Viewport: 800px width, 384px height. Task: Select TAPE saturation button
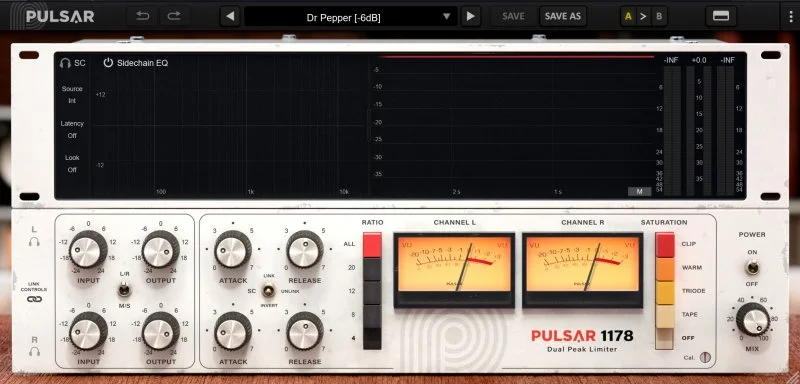[665, 316]
